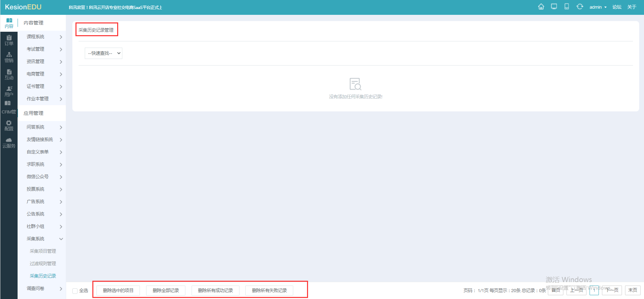Go to the 末页 last page button
Screen dimensions: 644x299
point(632,290)
